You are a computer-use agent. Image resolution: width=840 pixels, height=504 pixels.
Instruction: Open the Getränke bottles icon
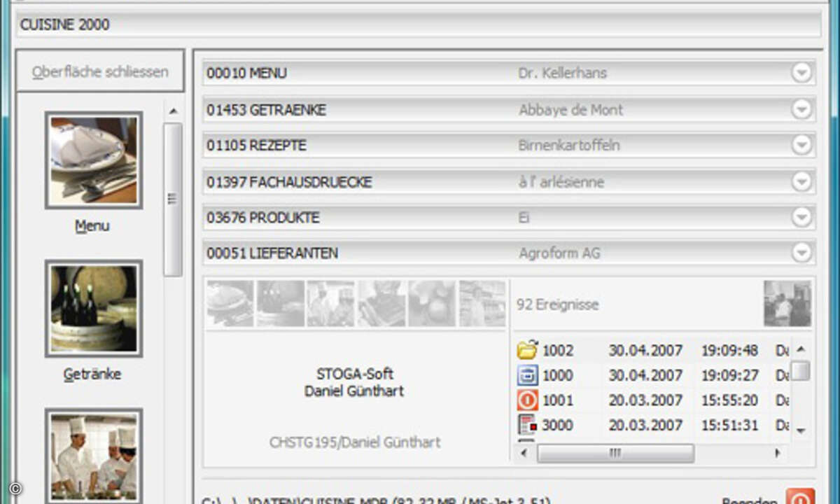tap(94, 309)
